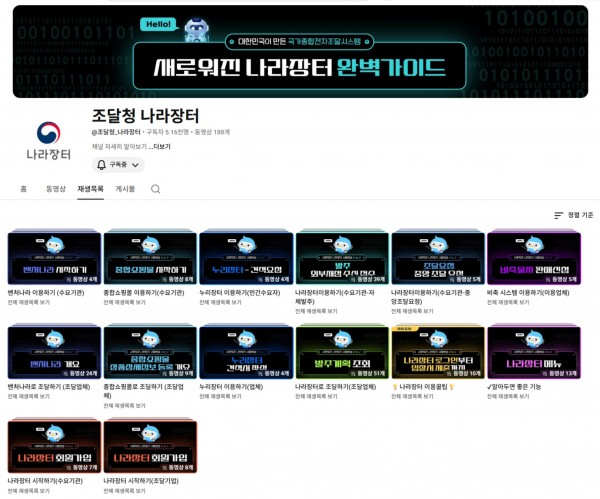Open the 나라장터 회원가입 thumbnail with 동영상 7개
Image resolution: width=600 pixels, height=499 pixels.
(x=54, y=447)
